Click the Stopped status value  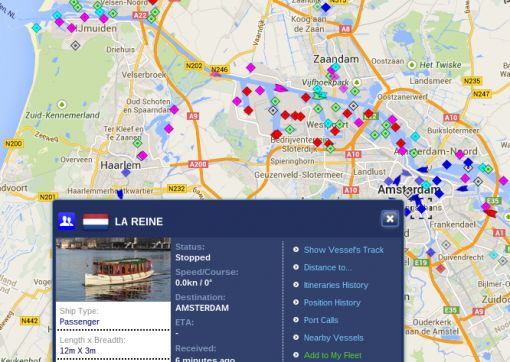(x=193, y=258)
